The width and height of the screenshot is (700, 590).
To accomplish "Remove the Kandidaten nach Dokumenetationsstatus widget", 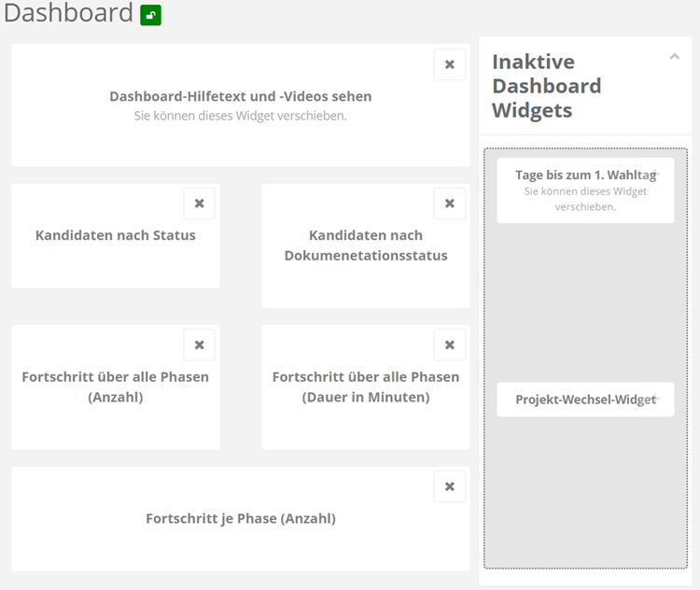I will pyautogui.click(x=450, y=204).
